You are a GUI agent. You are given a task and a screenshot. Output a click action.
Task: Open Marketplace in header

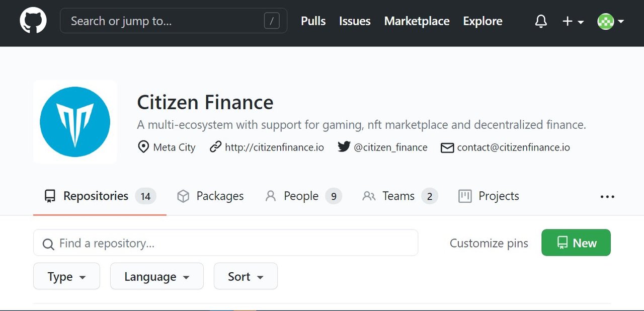417,21
